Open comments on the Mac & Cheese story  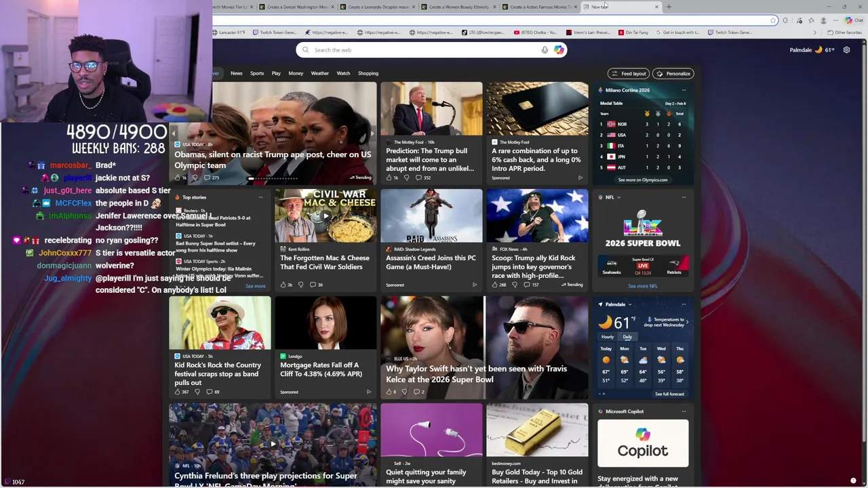tap(316, 285)
